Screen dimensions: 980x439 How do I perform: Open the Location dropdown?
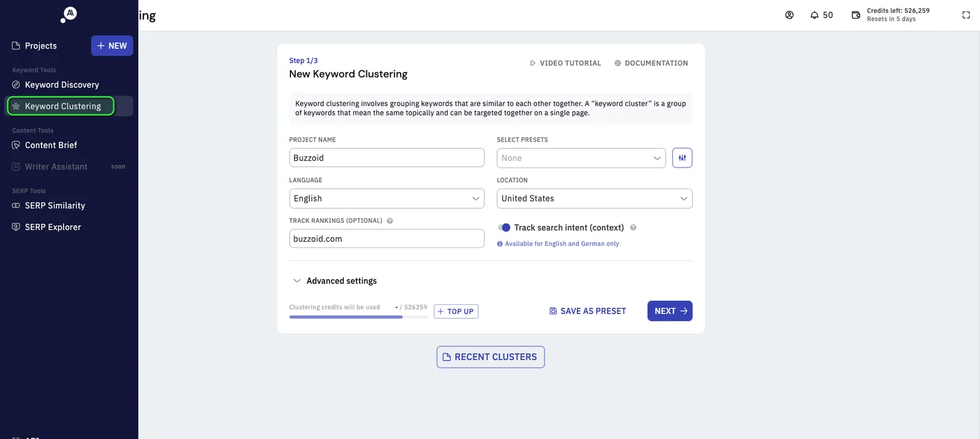pyautogui.click(x=594, y=198)
